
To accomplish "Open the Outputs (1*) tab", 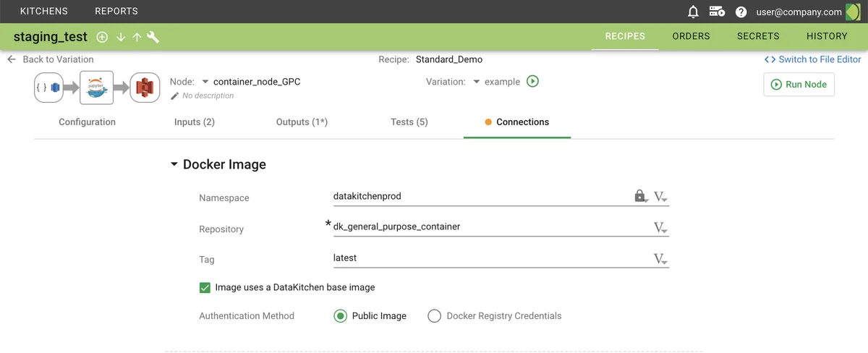I will click(302, 122).
